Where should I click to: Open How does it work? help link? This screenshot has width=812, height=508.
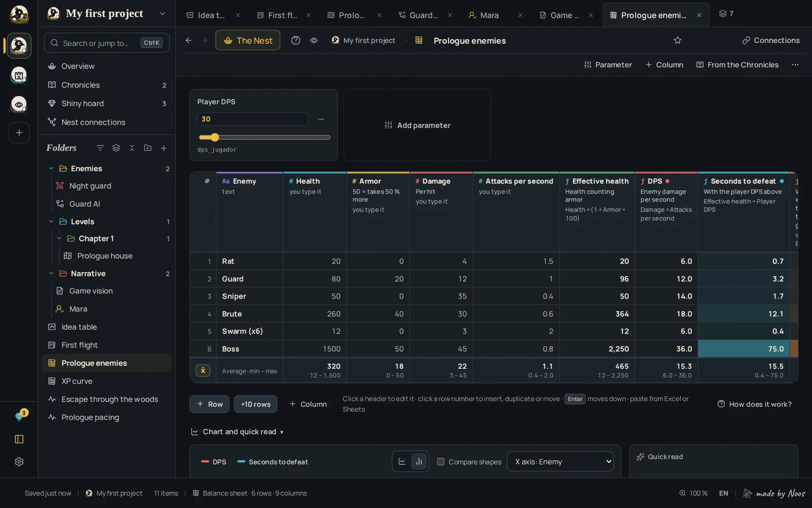click(755, 404)
